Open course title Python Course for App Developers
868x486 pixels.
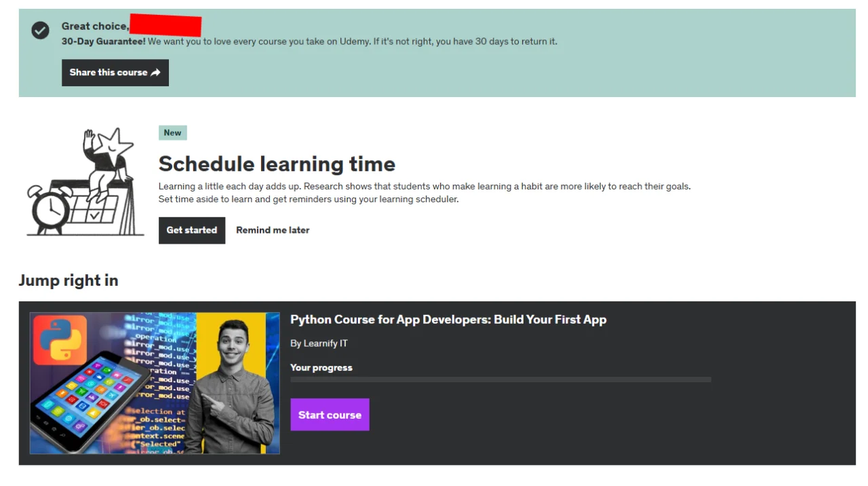click(448, 320)
